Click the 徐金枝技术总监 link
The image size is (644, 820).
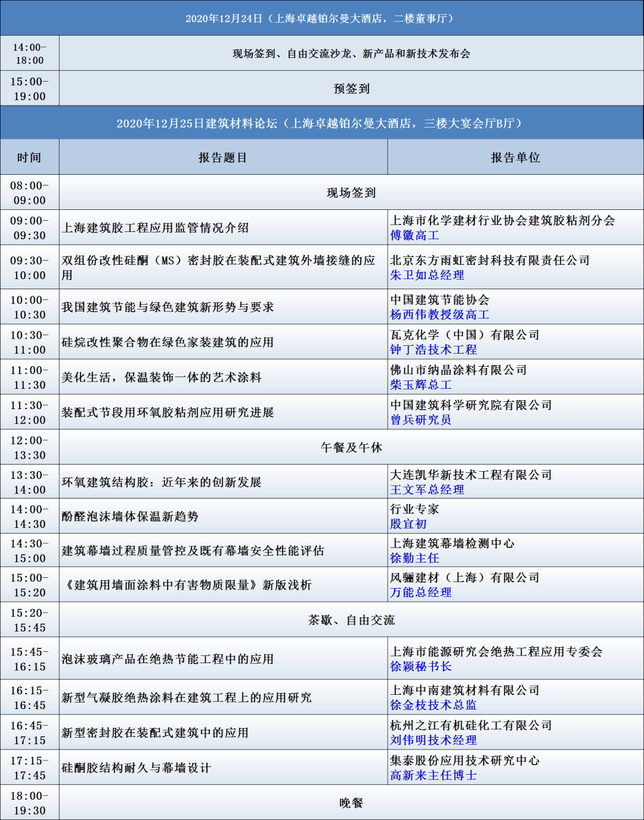point(434,705)
